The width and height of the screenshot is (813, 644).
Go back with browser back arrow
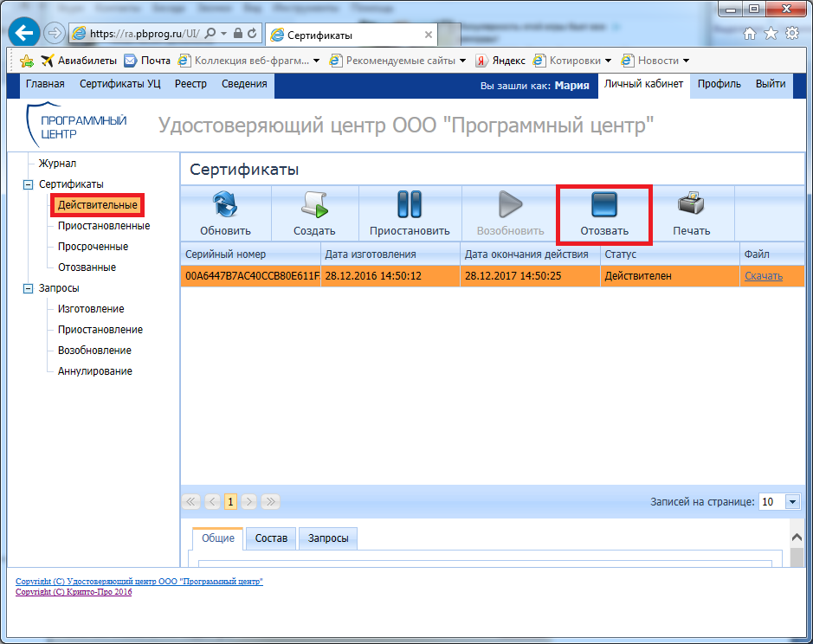click(x=24, y=33)
